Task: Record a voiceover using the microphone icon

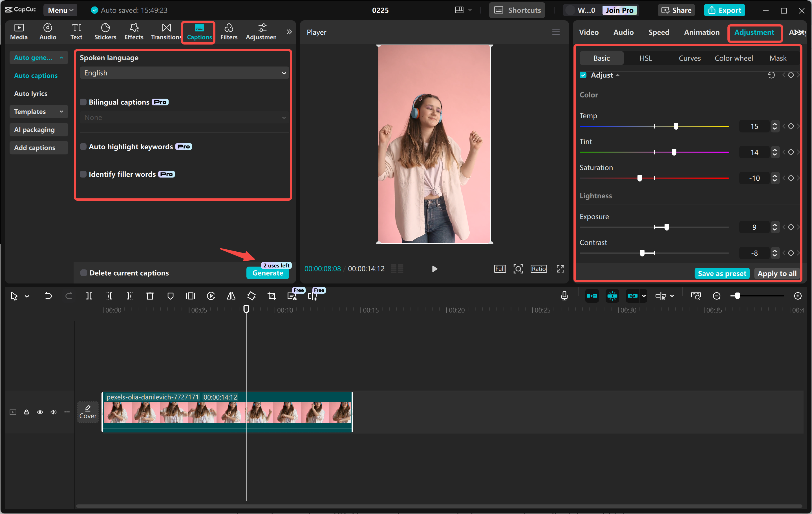Action: coord(564,296)
